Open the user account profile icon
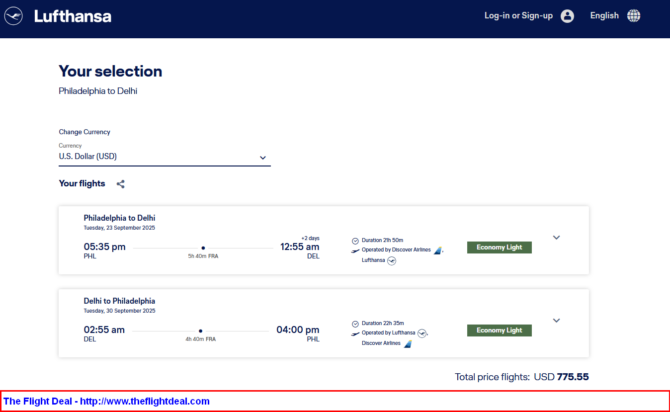This screenshot has width=670, height=412. click(567, 16)
